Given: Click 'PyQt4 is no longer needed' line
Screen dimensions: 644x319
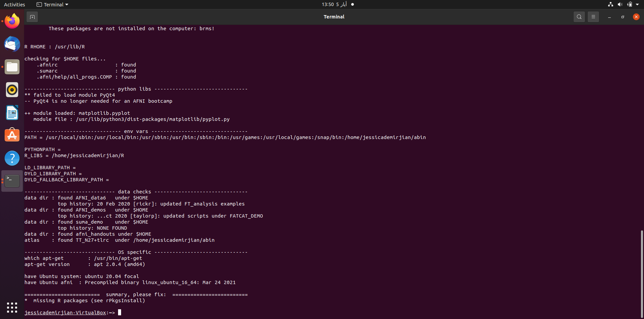Looking at the screenshot, I should coord(98,101).
